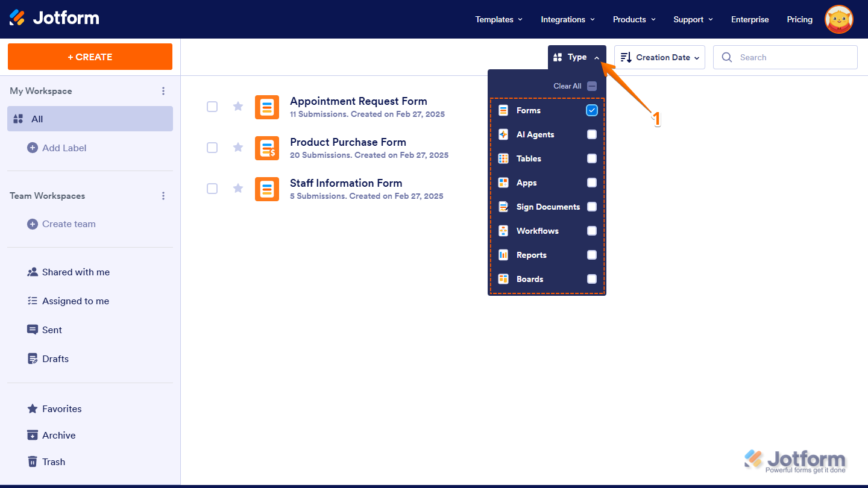Image resolution: width=868 pixels, height=488 pixels.
Task: Click the Product Purchase Form payment icon
Action: pyautogui.click(x=266, y=148)
